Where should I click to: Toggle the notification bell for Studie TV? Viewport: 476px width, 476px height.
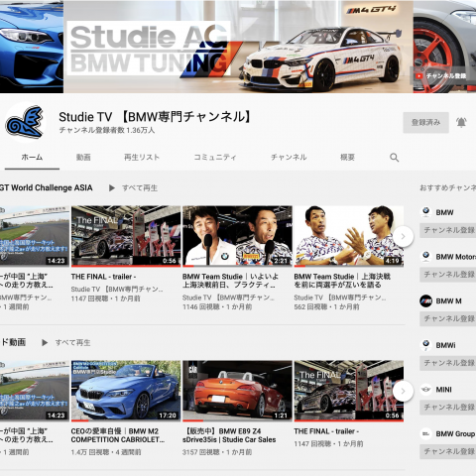point(461,122)
